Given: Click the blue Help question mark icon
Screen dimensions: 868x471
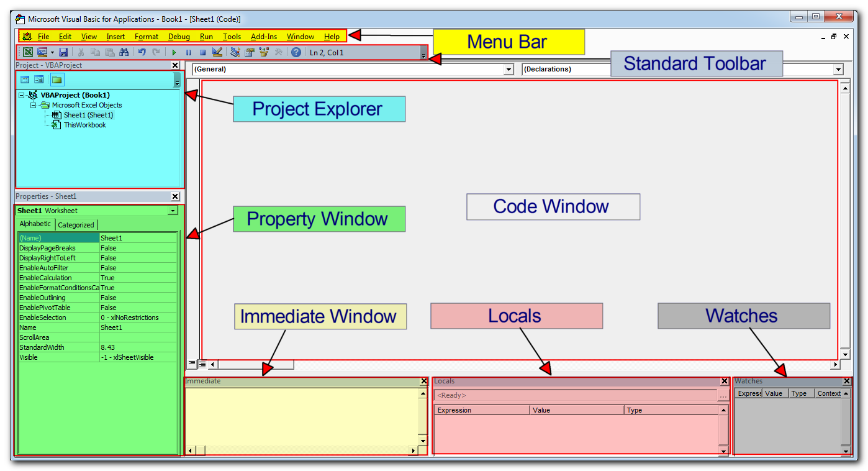Looking at the screenshot, I should point(296,53).
